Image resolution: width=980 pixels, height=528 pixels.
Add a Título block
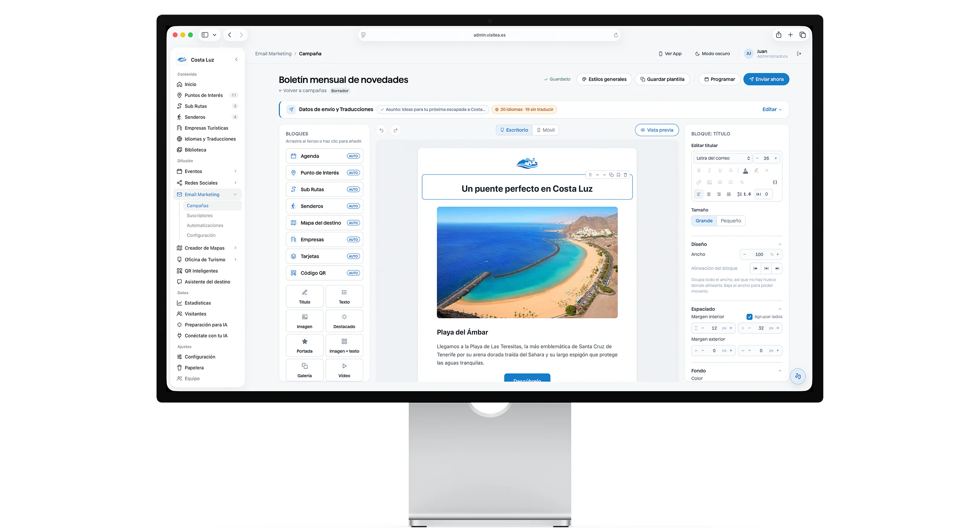click(x=304, y=296)
